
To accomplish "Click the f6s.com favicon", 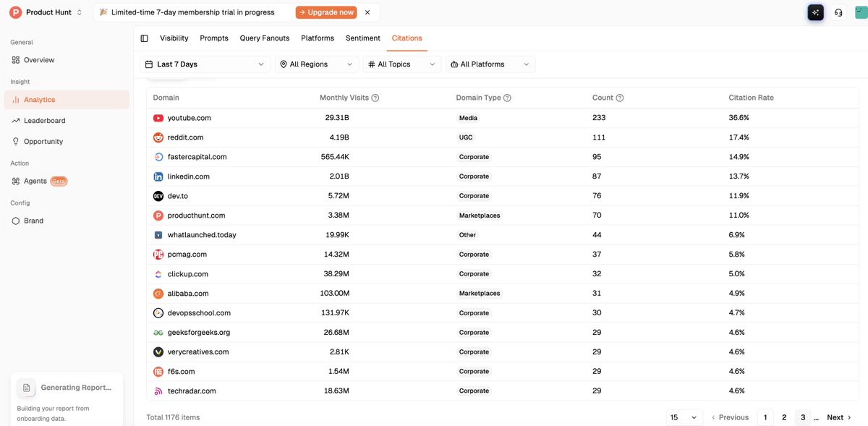I will pyautogui.click(x=158, y=372).
